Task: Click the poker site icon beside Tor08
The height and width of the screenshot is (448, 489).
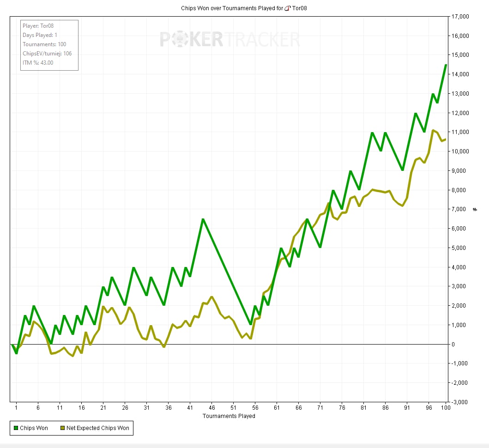Action: click(287, 8)
